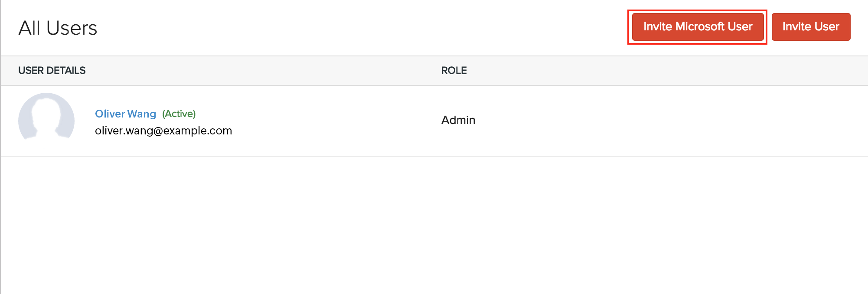
Task: Click the surname Wang in the user link
Action: pyautogui.click(x=141, y=114)
